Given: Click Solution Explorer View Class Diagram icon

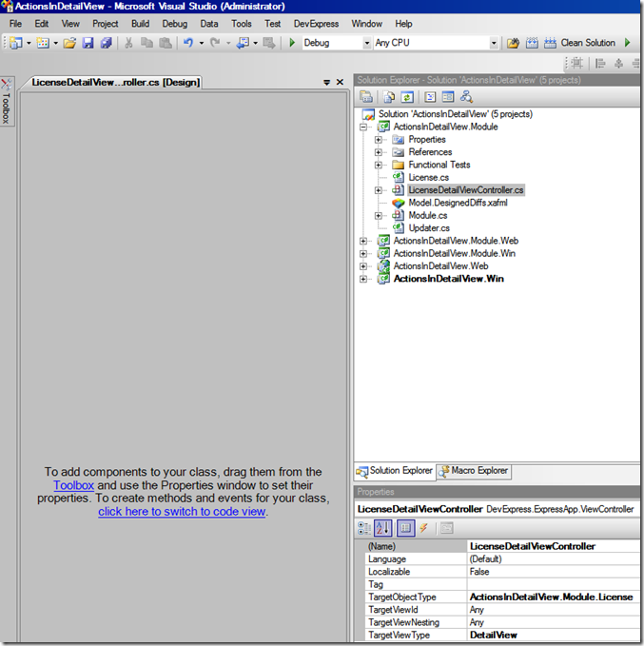Looking at the screenshot, I should (466, 97).
